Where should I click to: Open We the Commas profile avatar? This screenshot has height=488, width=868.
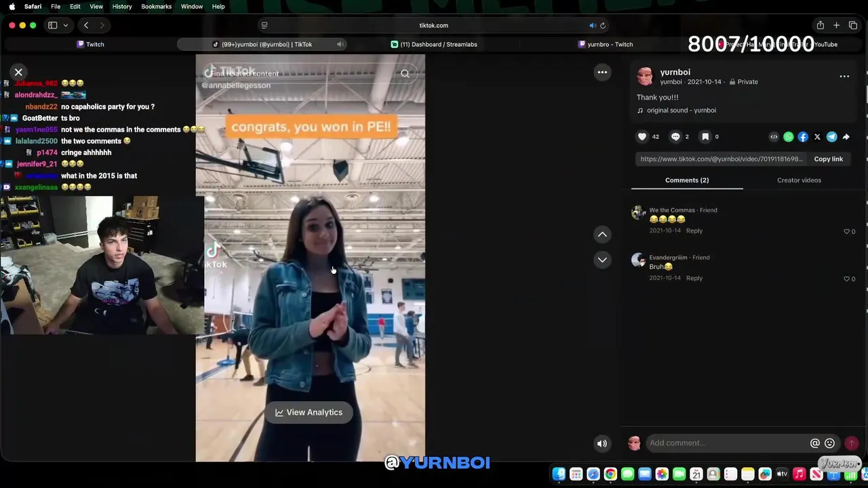[638, 213]
